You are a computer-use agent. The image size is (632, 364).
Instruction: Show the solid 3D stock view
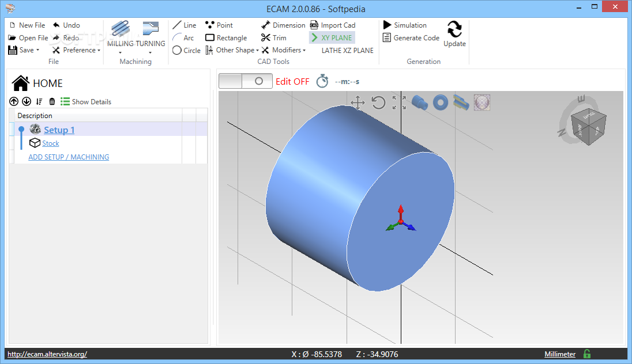[420, 103]
